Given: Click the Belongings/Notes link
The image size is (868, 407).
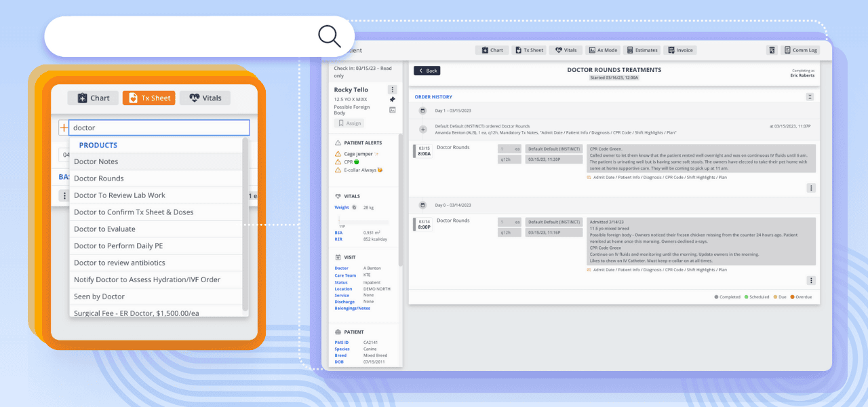Looking at the screenshot, I should click(x=352, y=309).
